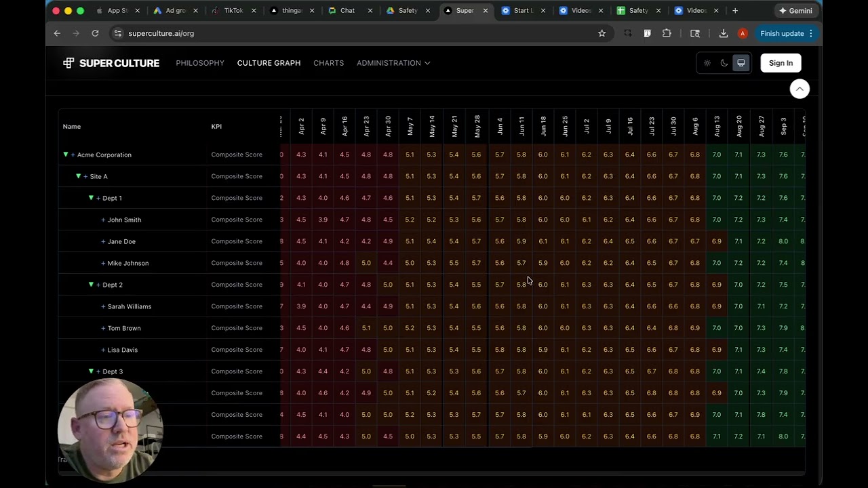The width and height of the screenshot is (868, 488).
Task: Collapse the Site A tree node
Action: (x=78, y=176)
